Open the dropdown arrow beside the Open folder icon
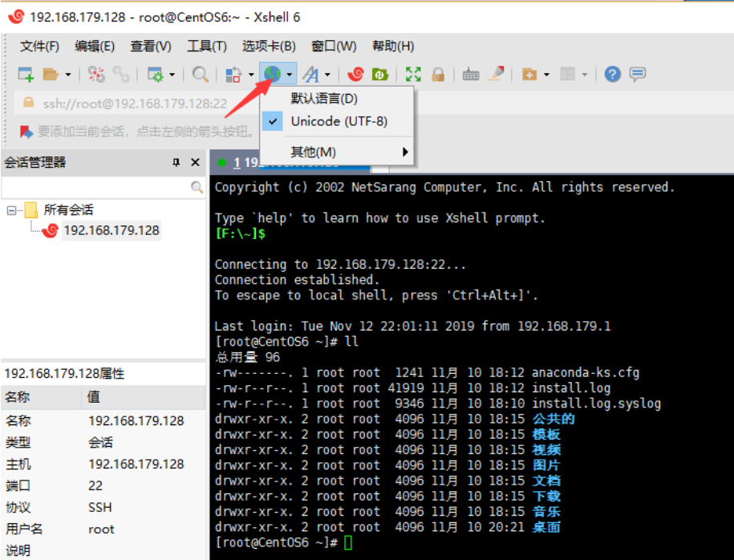This screenshot has height=560, width=734. click(x=68, y=75)
